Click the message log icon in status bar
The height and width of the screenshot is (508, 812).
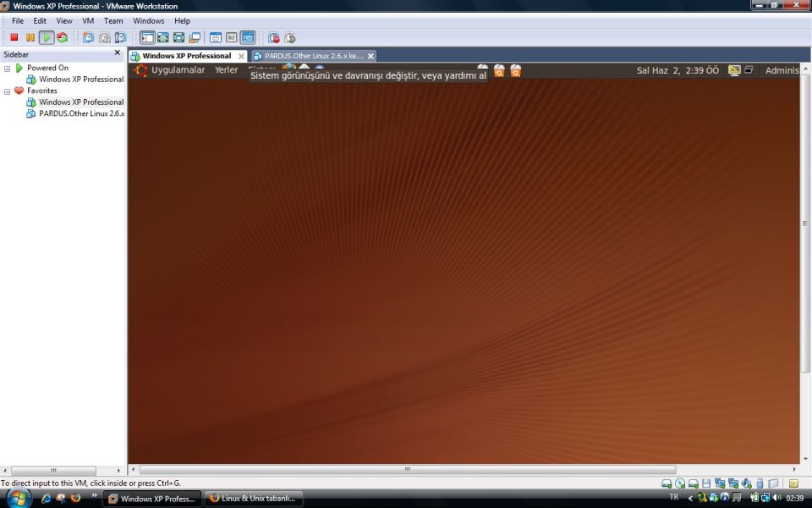[793, 483]
